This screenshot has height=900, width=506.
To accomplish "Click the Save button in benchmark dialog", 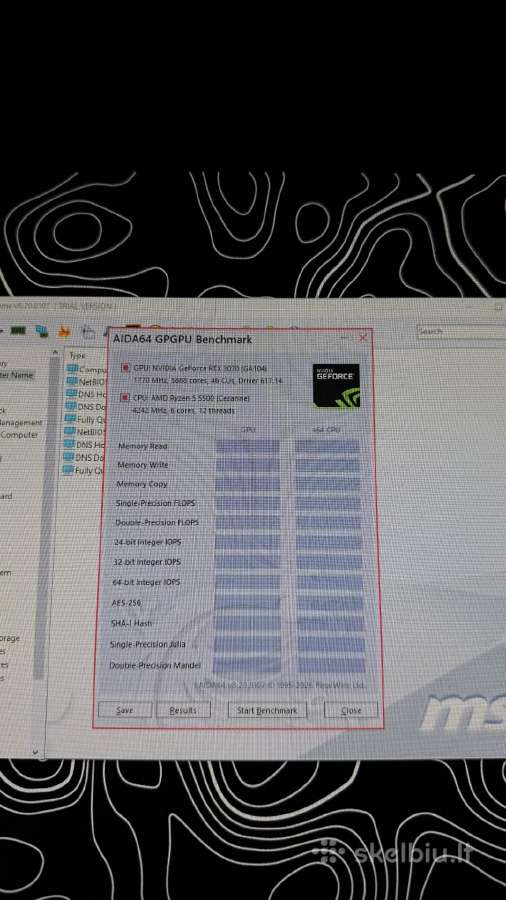I will coord(124,710).
